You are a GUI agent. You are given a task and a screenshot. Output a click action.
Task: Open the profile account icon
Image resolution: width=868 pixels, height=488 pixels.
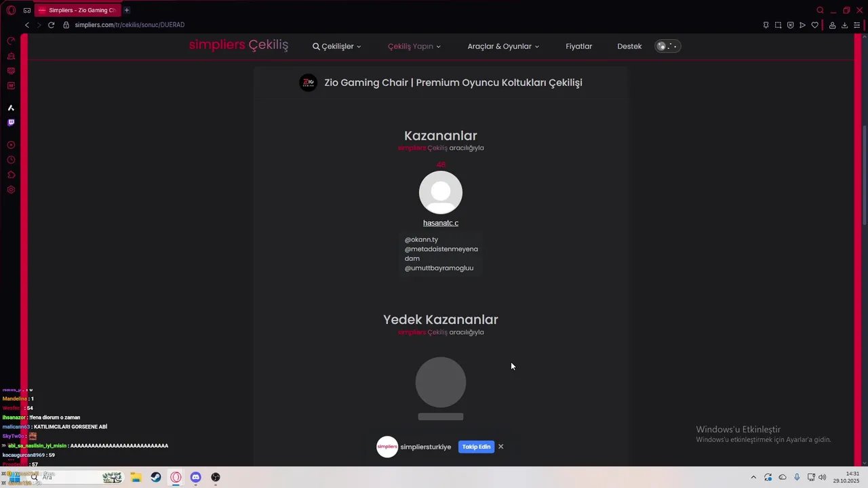point(832,25)
